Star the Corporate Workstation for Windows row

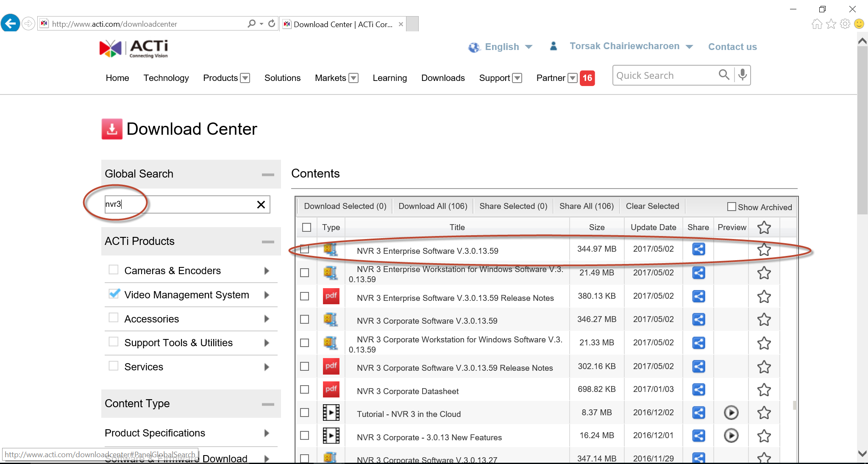coord(764,343)
